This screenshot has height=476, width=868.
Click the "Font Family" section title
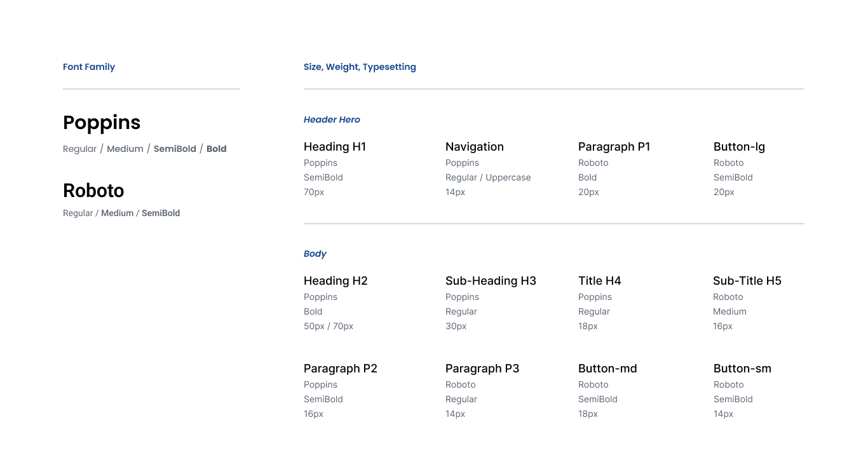click(89, 67)
